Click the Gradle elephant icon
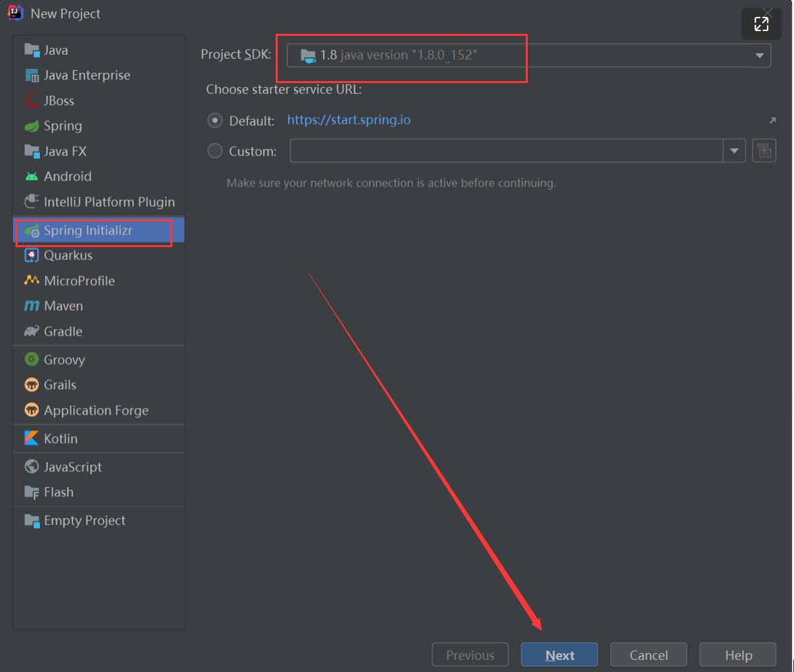Viewport: 794px width, 672px height. (32, 331)
